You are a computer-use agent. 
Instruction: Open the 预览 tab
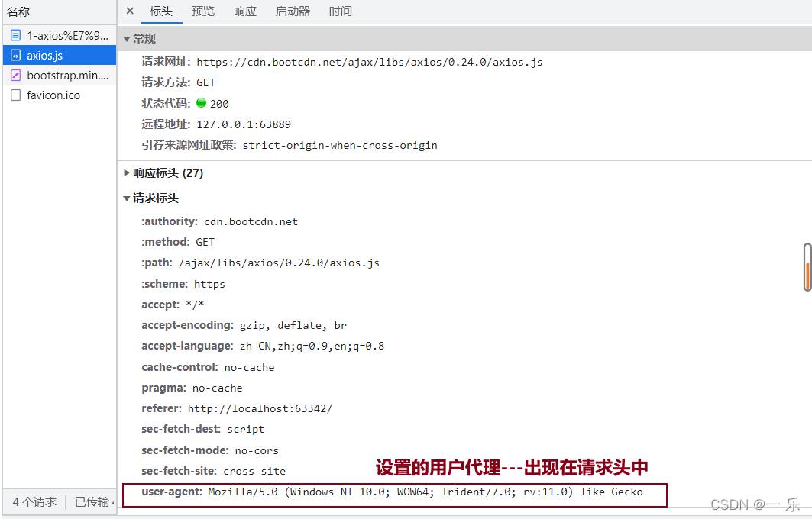coord(203,11)
